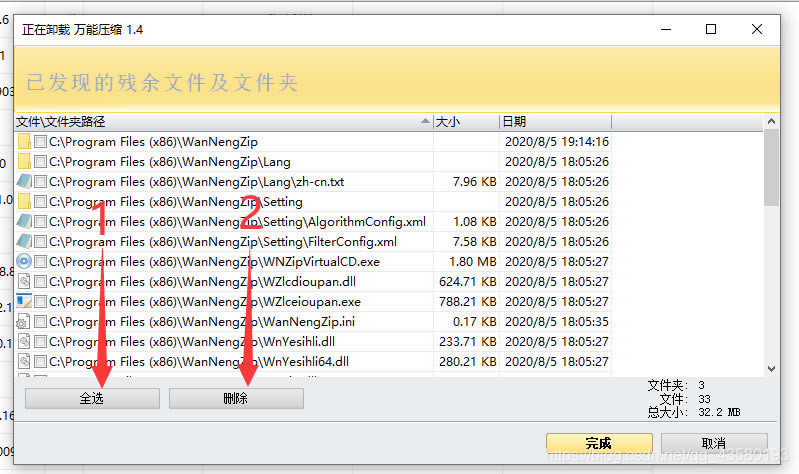Click the file icon for zh-cn.txt
The image size is (799, 474).
24,181
